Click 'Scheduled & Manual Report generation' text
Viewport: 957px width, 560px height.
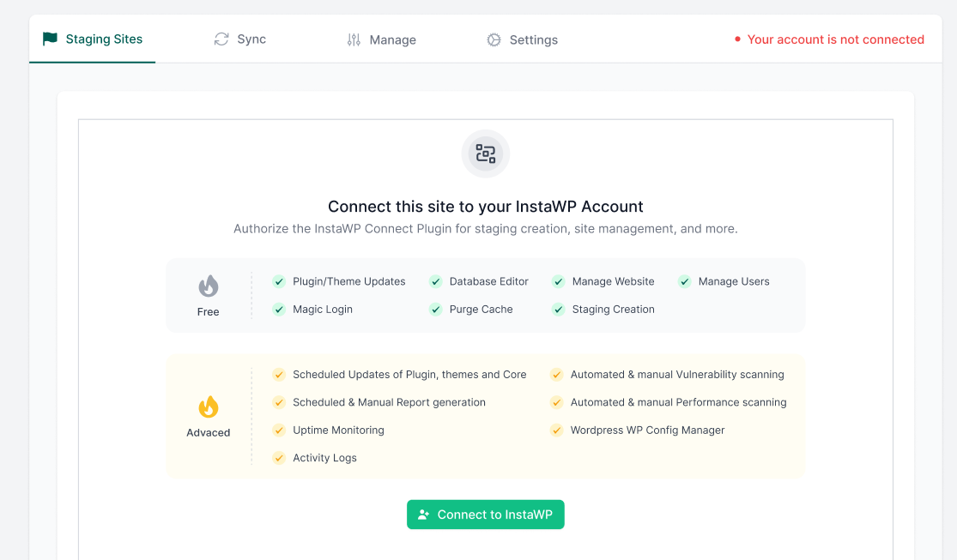tap(390, 402)
